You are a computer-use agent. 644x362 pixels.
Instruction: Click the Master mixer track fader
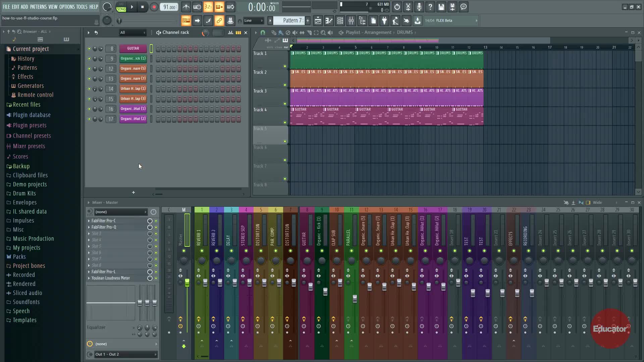[x=187, y=283]
